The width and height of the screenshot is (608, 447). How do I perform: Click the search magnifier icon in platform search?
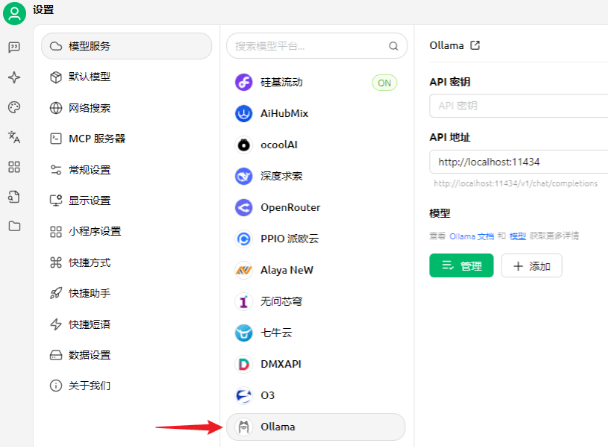[393, 46]
